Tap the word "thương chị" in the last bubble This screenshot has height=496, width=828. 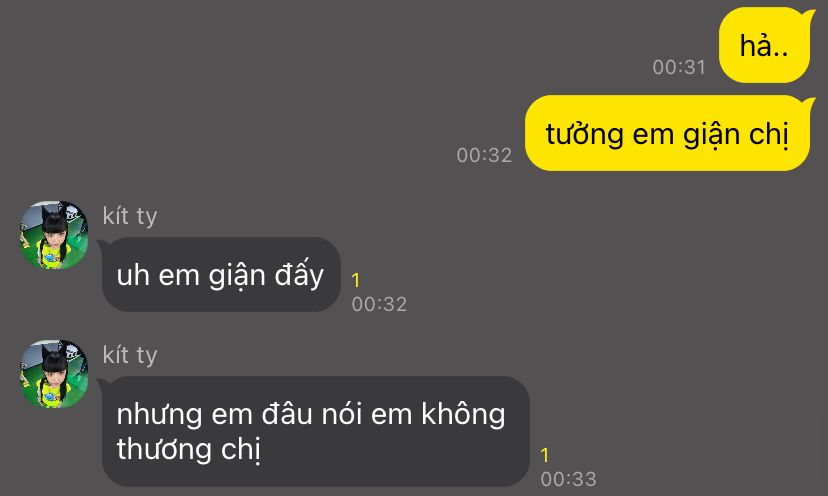189,449
